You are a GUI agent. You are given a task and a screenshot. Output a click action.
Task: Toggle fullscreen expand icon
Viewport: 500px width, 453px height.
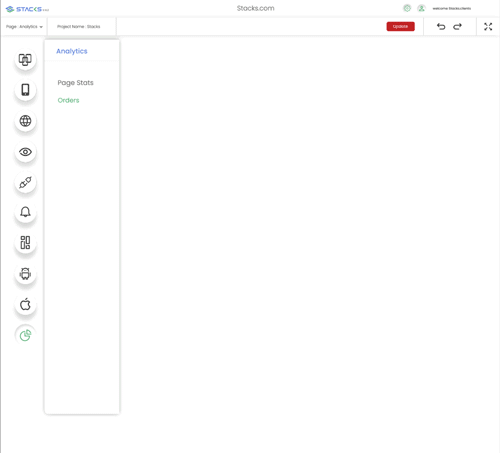point(488,27)
